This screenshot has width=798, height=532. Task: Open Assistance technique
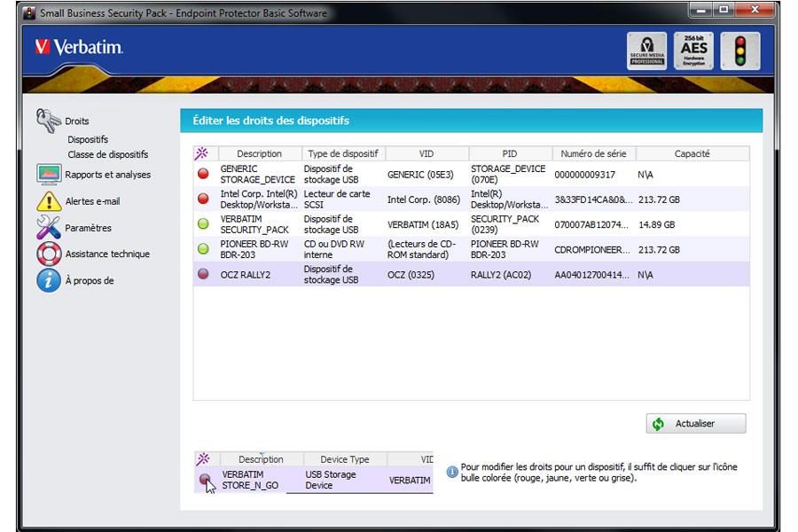pos(107,254)
